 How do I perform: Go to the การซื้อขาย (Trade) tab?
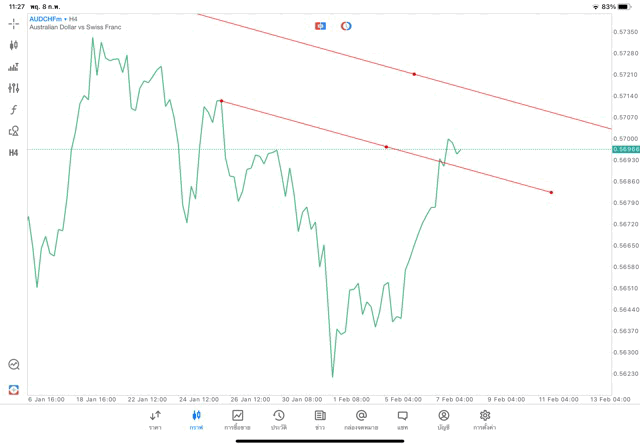coord(238,419)
